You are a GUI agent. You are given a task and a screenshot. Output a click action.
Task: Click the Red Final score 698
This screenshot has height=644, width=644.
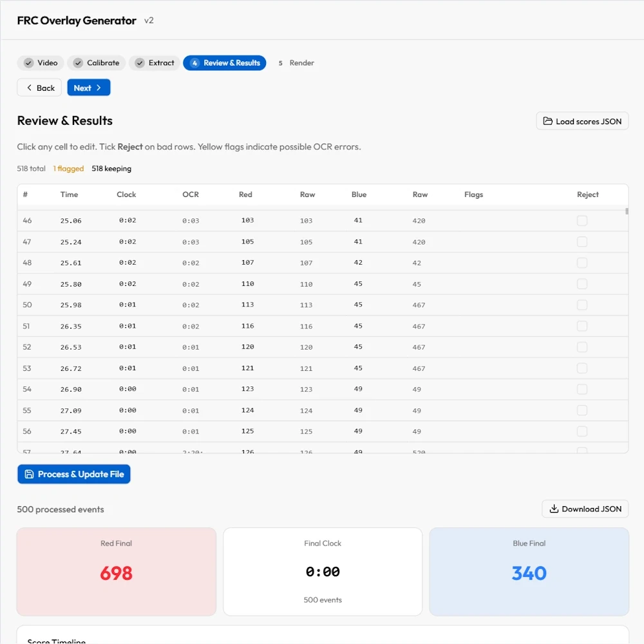click(116, 573)
